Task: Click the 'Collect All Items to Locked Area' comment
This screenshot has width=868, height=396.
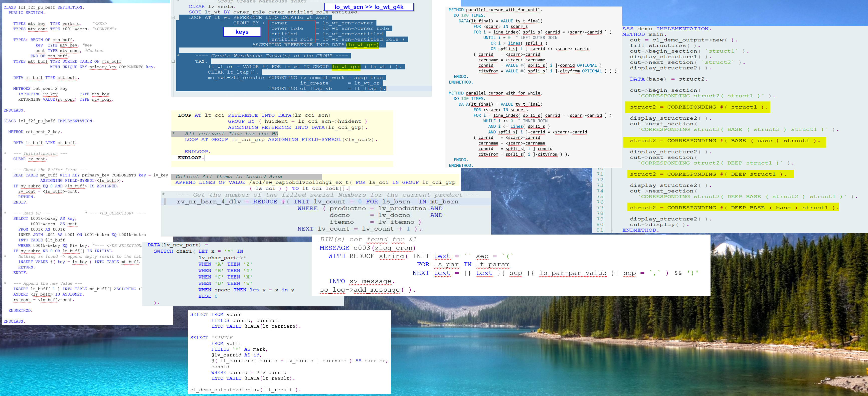Action: point(229,177)
